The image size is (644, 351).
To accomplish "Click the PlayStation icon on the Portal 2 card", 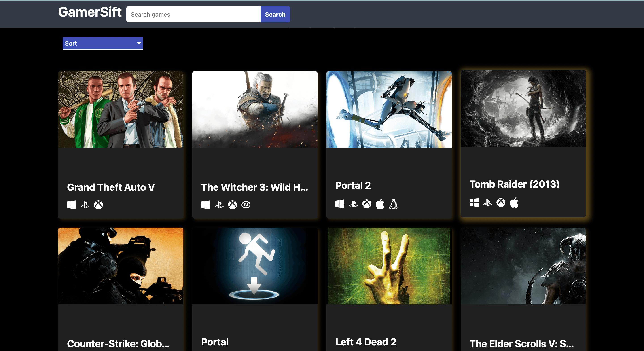I will pyautogui.click(x=354, y=204).
